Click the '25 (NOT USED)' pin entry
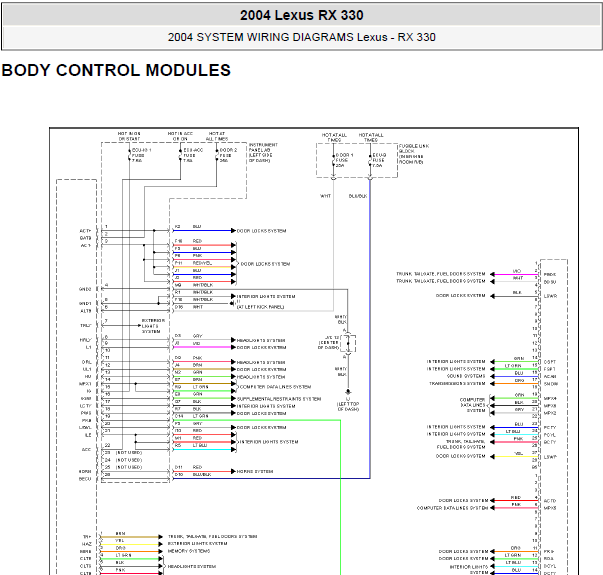 click(123, 467)
